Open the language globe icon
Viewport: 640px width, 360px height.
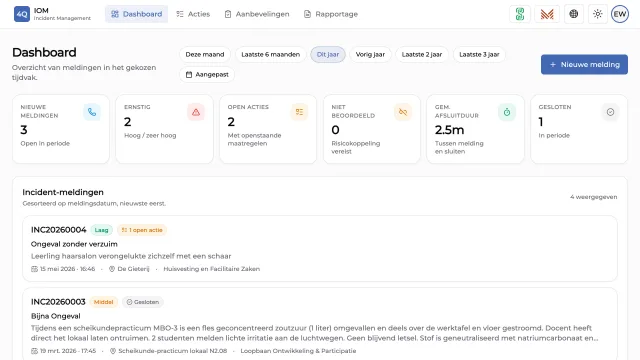[574, 14]
